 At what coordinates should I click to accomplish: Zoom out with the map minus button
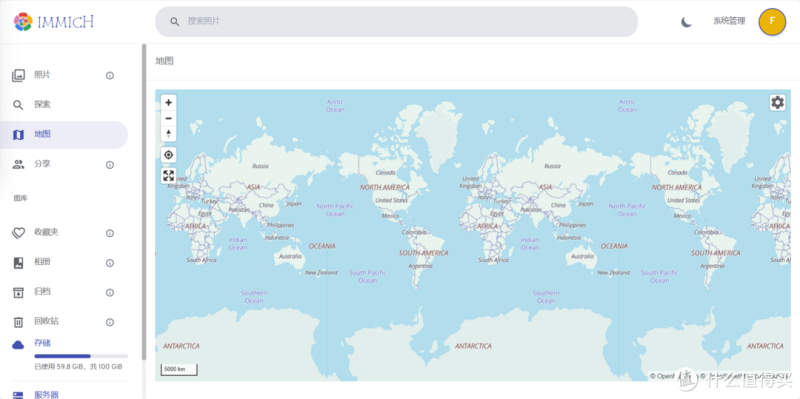[168, 118]
